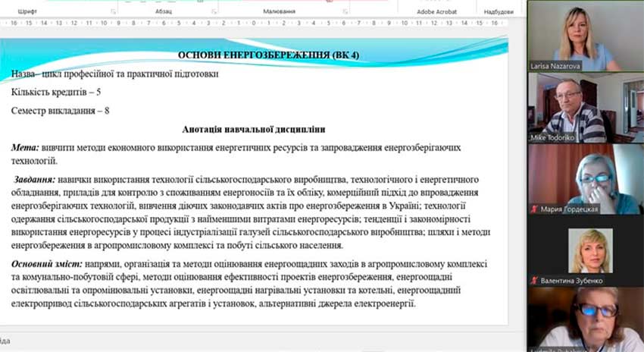Image resolution: width=644 pixels, height=352 pixels.
Task: Select the bottom participant's video tile
Action: 585,319
